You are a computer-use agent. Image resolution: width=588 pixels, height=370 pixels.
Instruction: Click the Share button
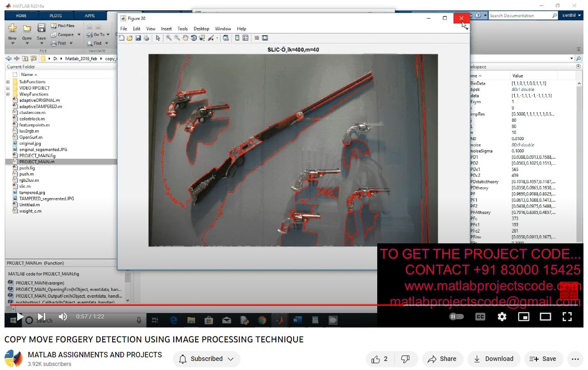coord(442,359)
